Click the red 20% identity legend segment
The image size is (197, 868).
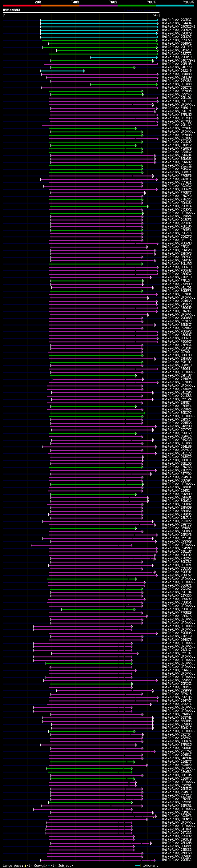coord(22,6)
